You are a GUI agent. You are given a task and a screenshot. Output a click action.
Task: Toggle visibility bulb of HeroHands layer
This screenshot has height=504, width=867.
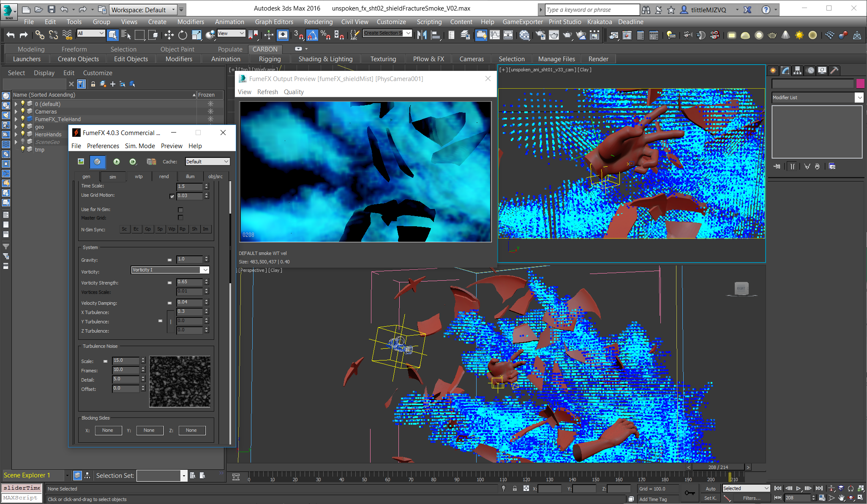coord(23,134)
